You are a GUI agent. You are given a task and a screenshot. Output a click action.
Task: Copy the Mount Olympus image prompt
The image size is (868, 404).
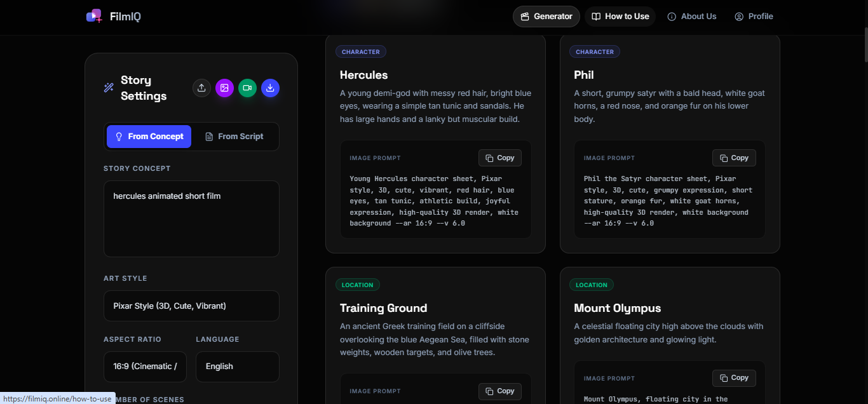click(x=734, y=378)
